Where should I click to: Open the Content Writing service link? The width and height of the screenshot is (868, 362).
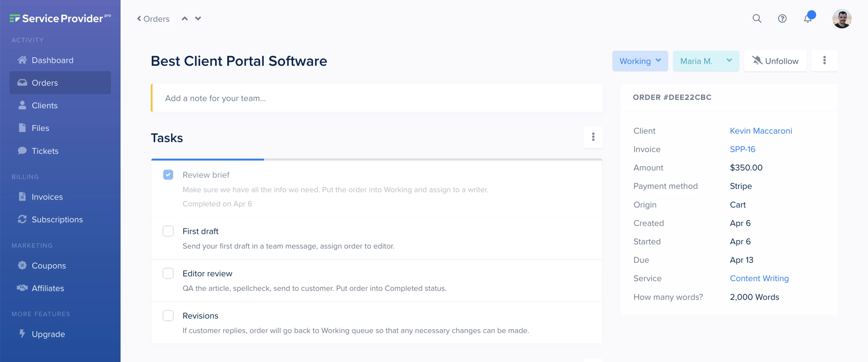click(x=759, y=279)
